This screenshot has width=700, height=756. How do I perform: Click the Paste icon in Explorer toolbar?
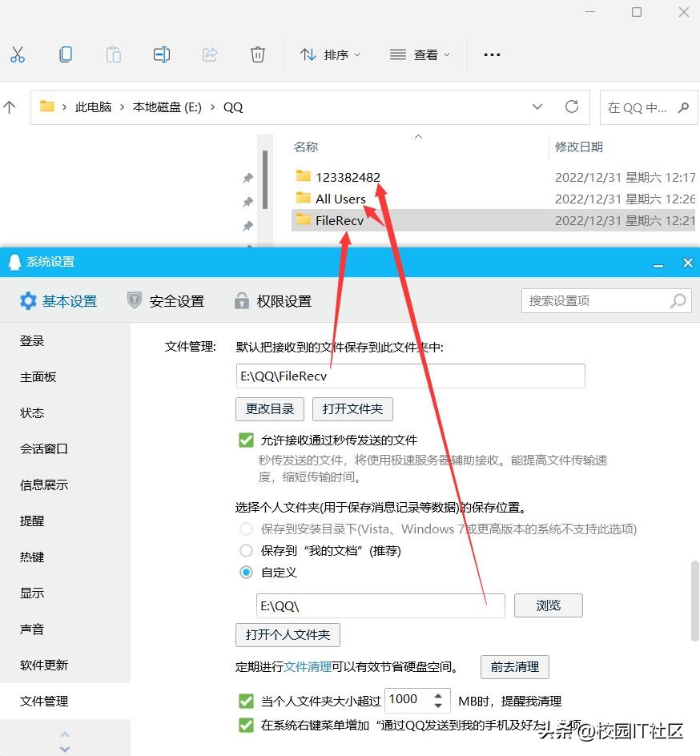[113, 54]
